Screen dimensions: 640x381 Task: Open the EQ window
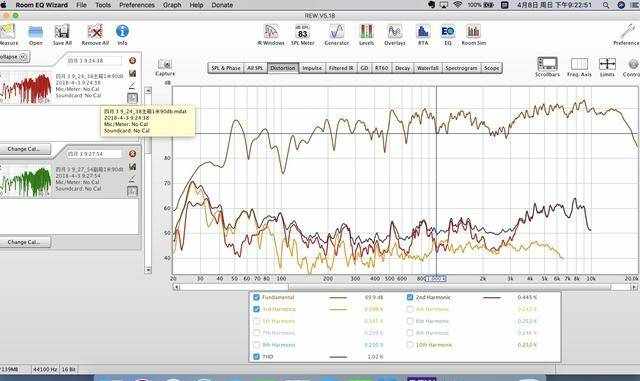448,35
